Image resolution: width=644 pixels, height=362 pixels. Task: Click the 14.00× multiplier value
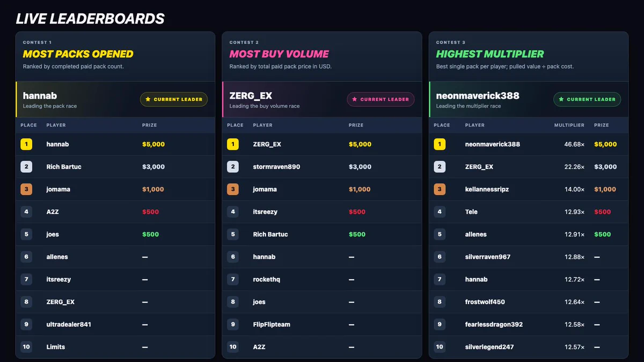point(574,189)
